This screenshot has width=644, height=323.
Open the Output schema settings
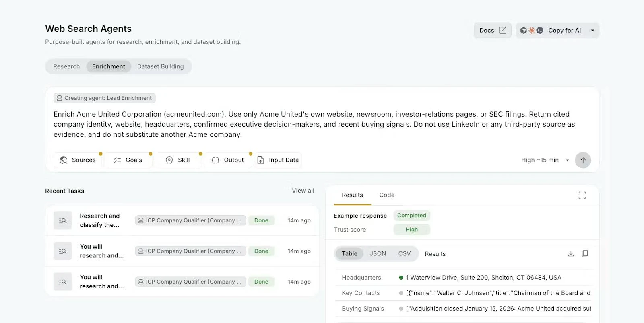coord(228,160)
